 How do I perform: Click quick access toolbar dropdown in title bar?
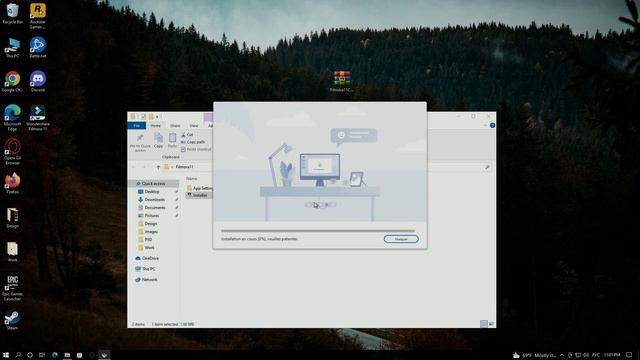coord(157,117)
